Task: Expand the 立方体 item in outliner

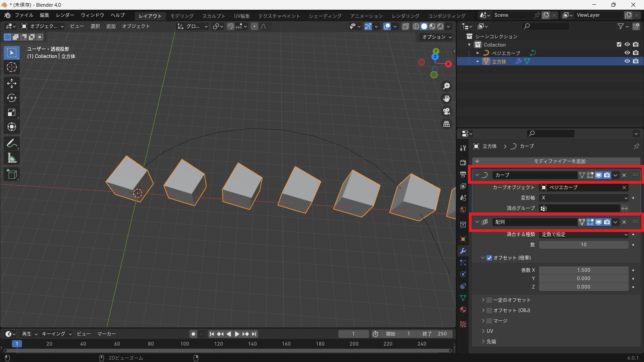Action: (478, 61)
